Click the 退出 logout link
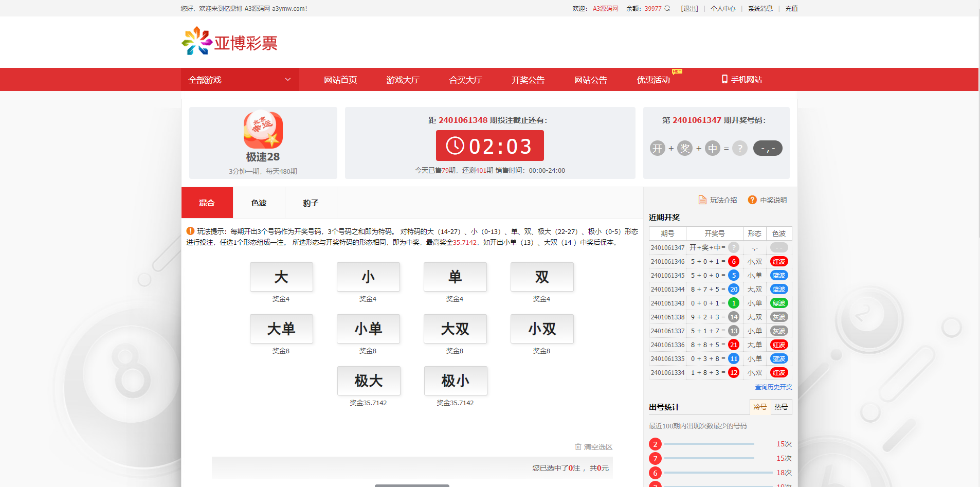Screen dimensions: 980x487 (x=689, y=9)
